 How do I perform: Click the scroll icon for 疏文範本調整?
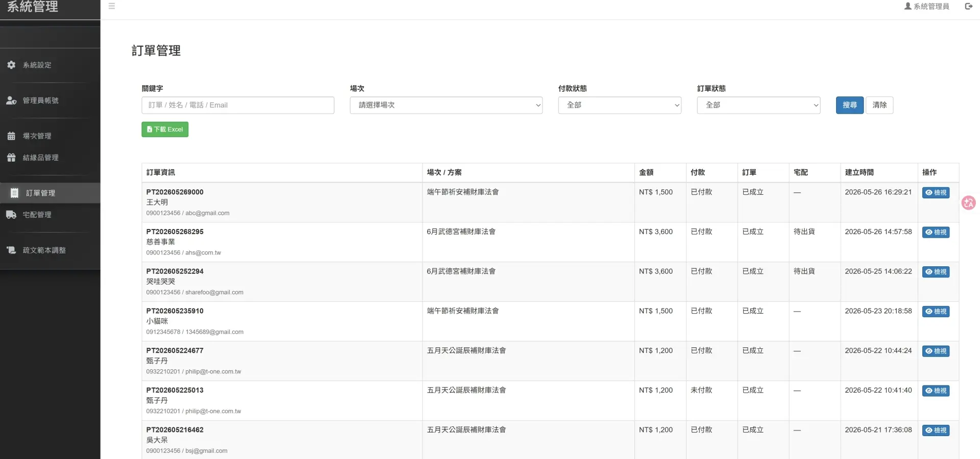click(11, 250)
